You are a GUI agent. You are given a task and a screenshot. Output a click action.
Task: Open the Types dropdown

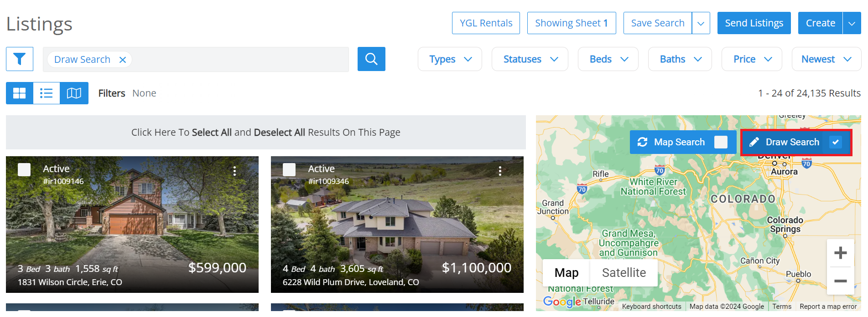[x=449, y=59]
